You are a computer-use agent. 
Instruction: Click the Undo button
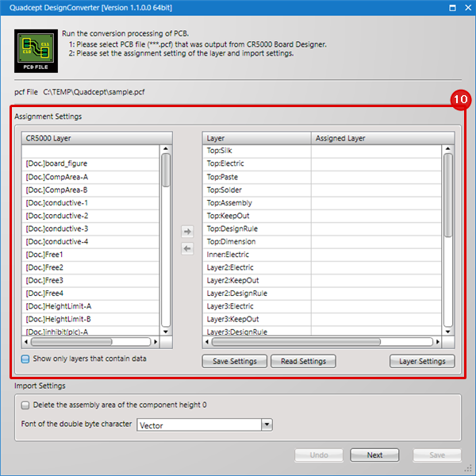319,455
